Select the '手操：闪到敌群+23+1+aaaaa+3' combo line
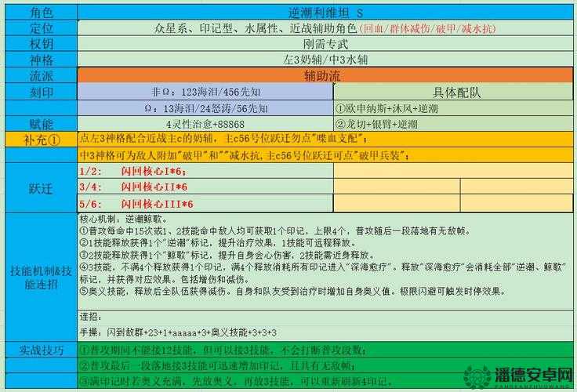577x392 pixels. click(x=178, y=332)
